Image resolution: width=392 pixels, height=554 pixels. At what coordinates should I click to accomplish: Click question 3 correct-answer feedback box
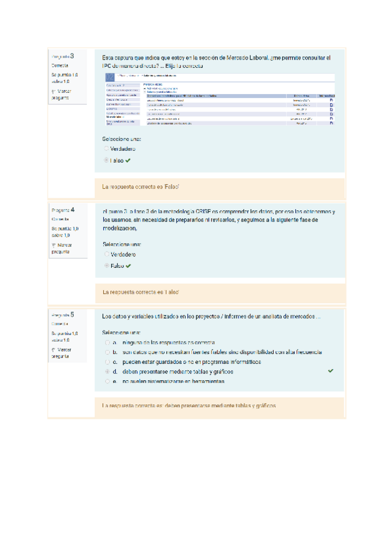pyautogui.click(x=220, y=187)
